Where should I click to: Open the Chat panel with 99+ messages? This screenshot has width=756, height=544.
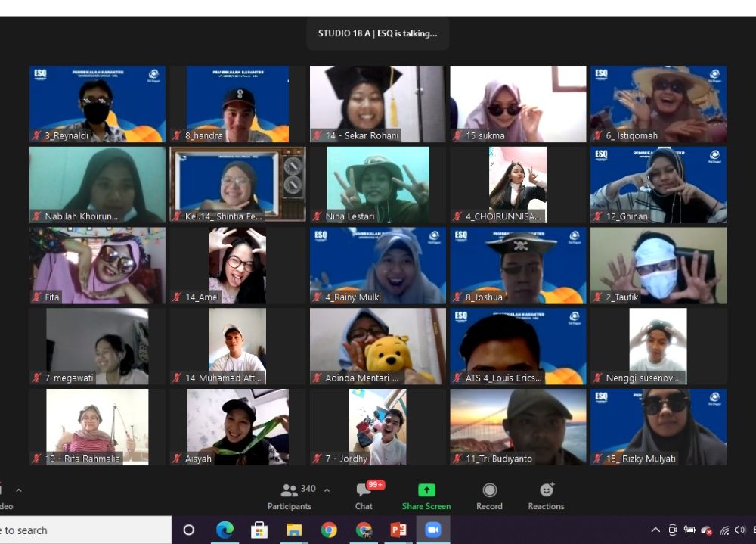click(364, 496)
